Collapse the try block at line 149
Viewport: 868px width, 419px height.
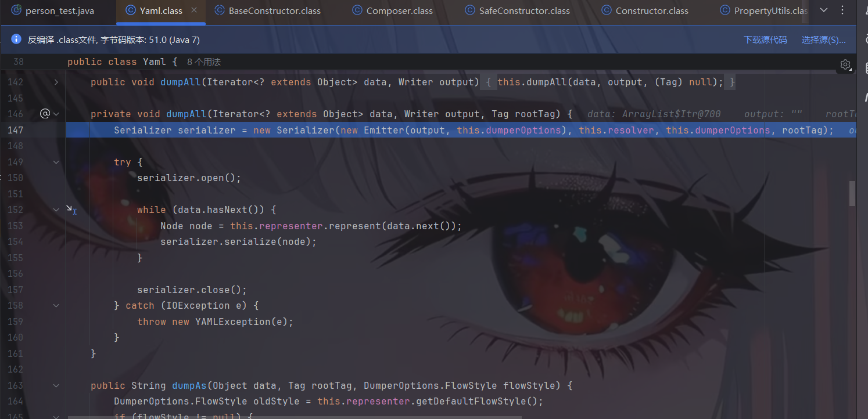coord(56,162)
